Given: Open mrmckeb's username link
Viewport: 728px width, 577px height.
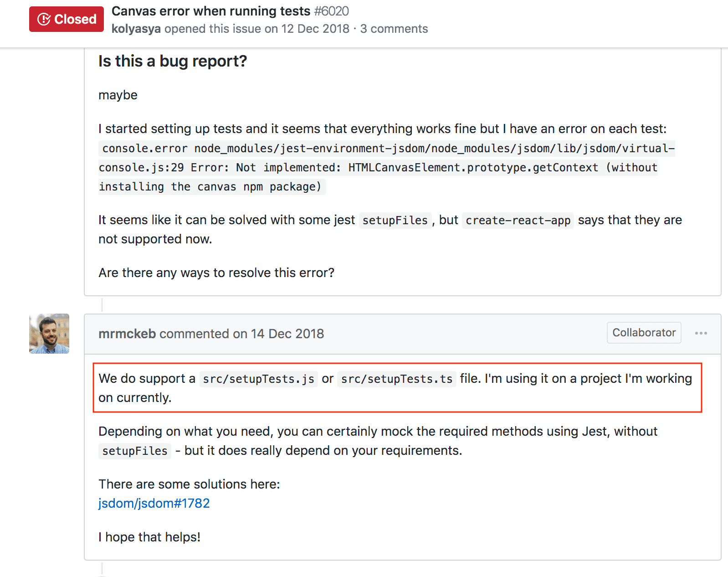Looking at the screenshot, I should [x=127, y=334].
